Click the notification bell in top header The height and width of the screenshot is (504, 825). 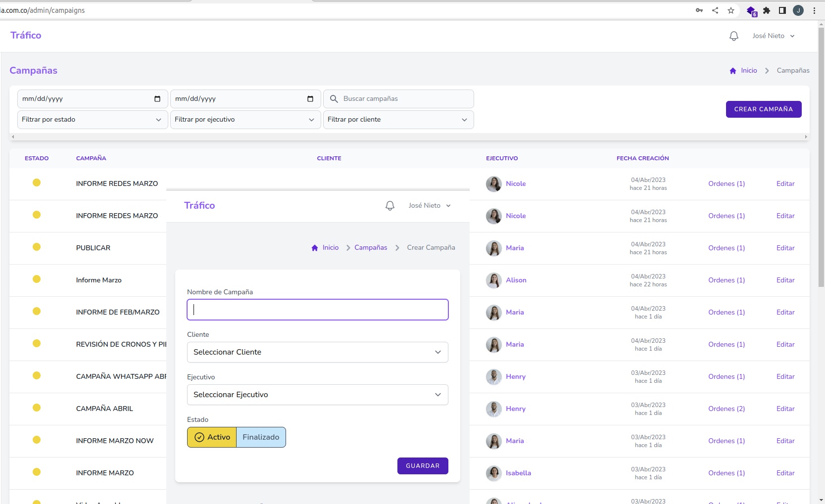[733, 36]
